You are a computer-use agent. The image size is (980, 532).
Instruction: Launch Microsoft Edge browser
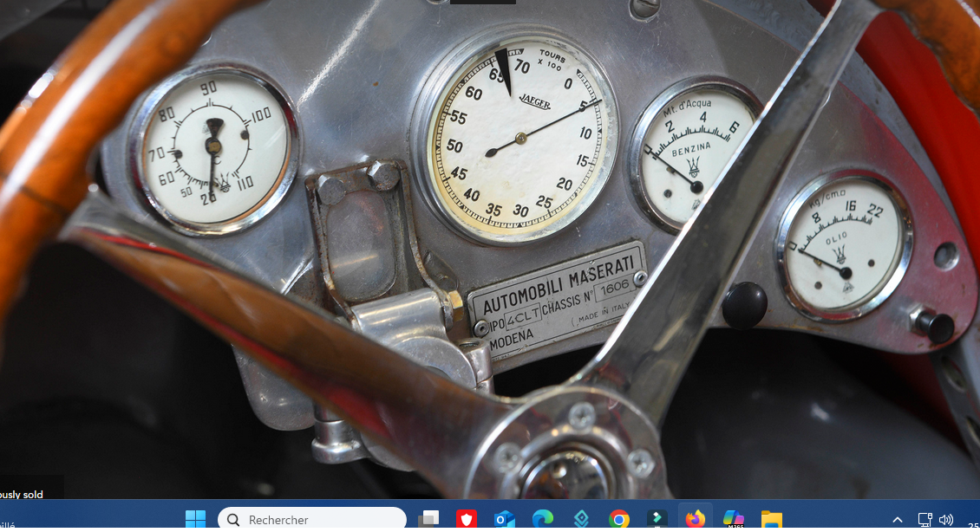coord(543,519)
